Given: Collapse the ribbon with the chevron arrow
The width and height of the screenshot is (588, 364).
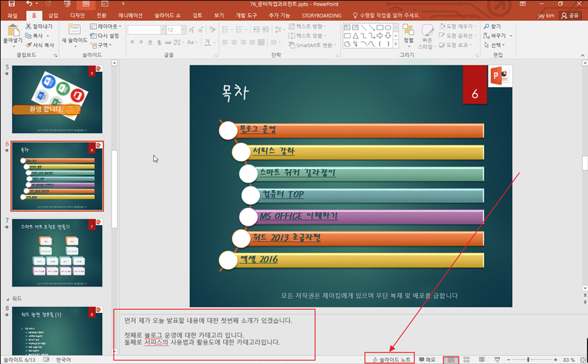Looking at the screenshot, I should 583,55.
